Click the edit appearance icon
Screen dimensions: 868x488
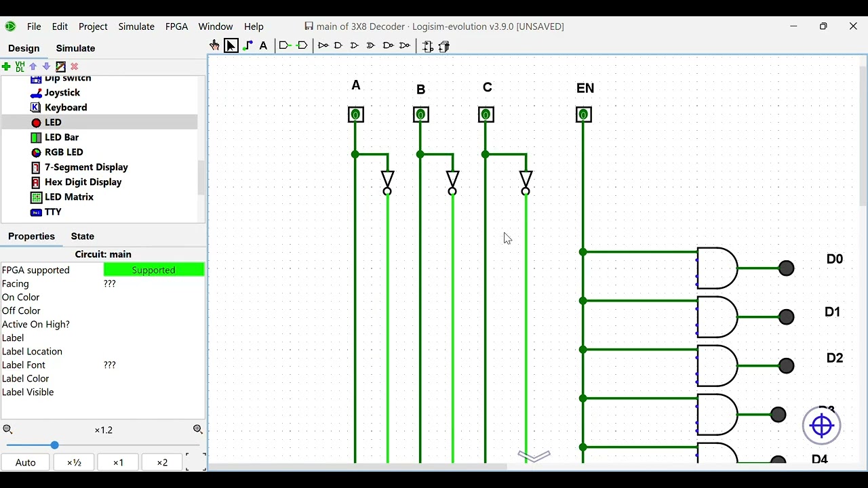pos(60,66)
